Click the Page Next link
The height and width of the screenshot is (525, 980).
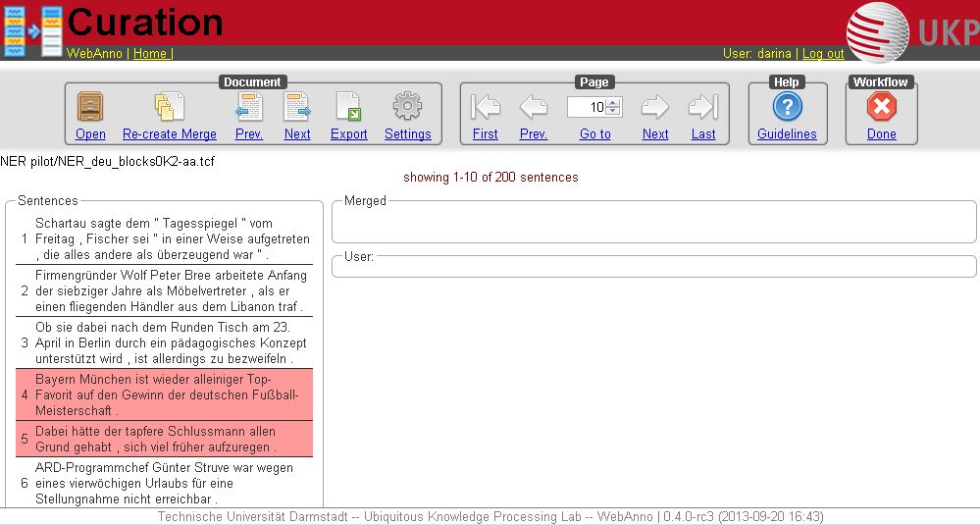[655, 133]
